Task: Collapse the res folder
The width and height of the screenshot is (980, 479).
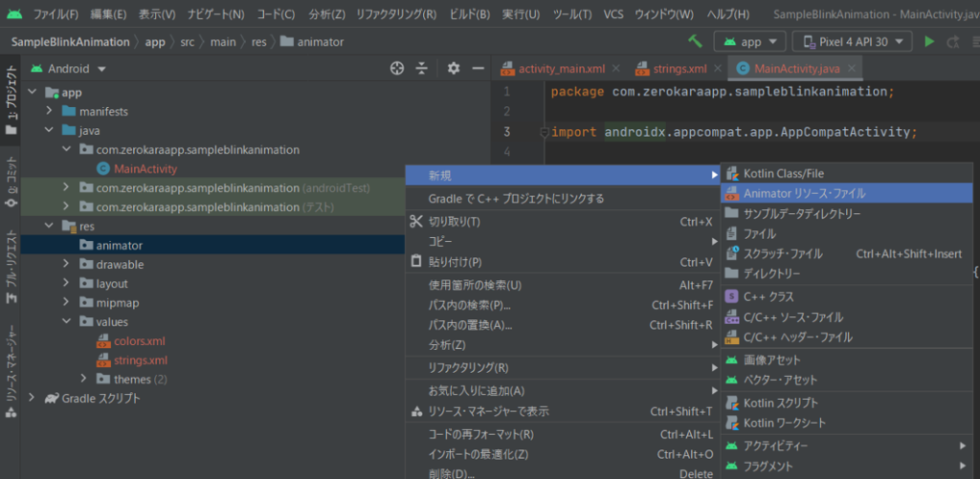Action: [x=50, y=226]
